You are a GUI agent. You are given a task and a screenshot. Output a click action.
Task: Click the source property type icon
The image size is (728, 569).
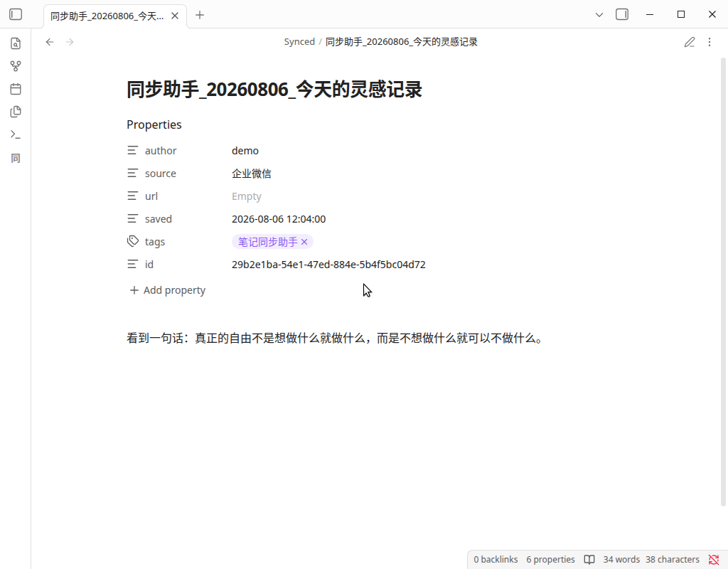pyautogui.click(x=133, y=174)
